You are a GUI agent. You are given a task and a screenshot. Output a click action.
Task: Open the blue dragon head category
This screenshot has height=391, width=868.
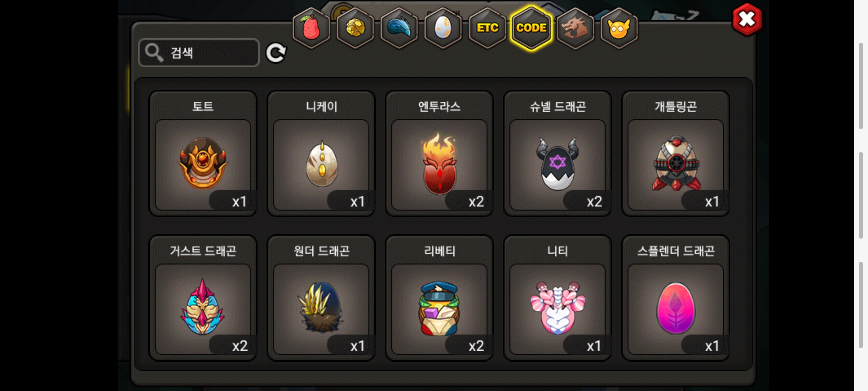399,28
